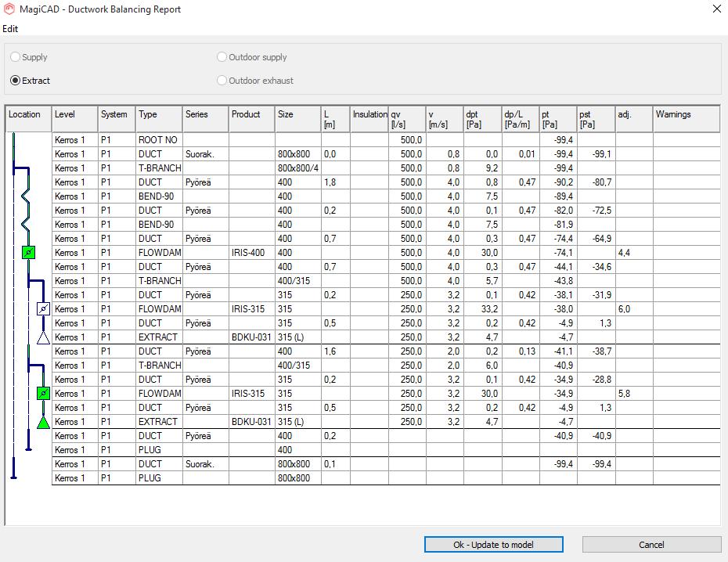The height and width of the screenshot is (562, 728).
Task: Click Ok - Update to model button
Action: click(493, 544)
